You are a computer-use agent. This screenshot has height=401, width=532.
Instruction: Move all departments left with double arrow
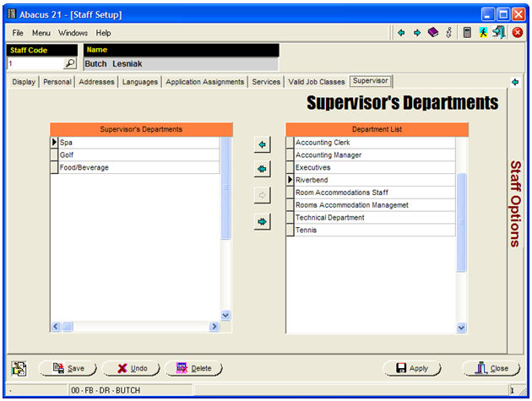tap(262, 170)
